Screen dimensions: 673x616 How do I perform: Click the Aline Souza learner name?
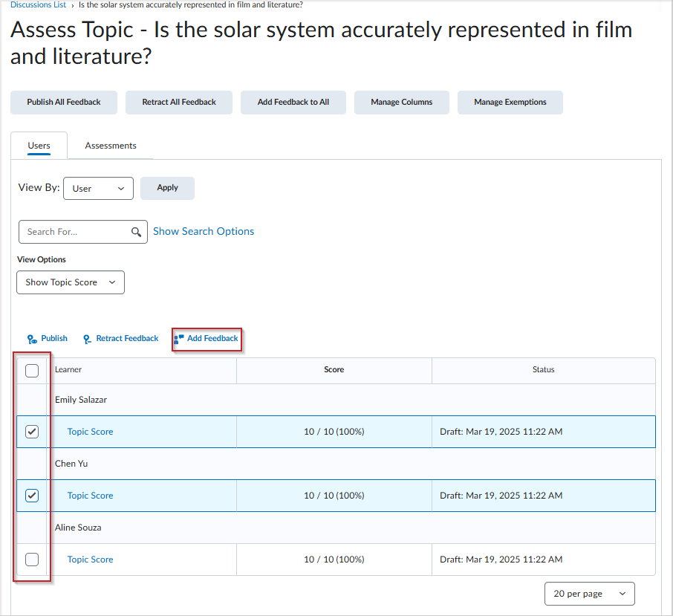coord(78,528)
